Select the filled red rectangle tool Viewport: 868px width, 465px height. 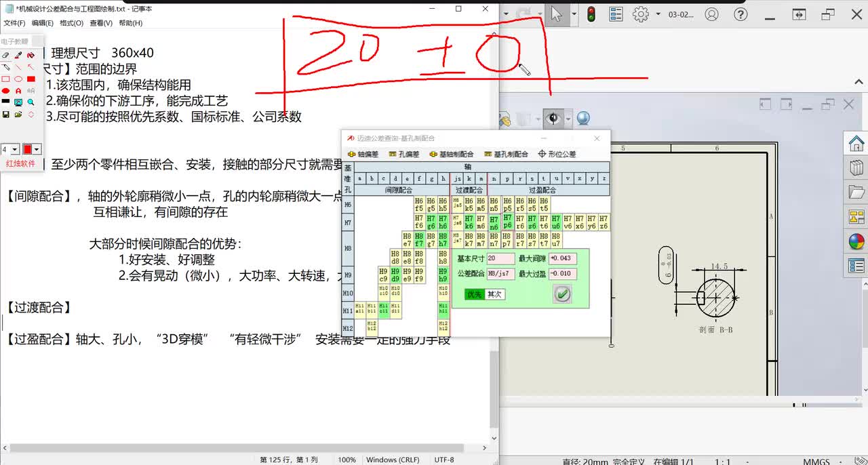(31, 79)
